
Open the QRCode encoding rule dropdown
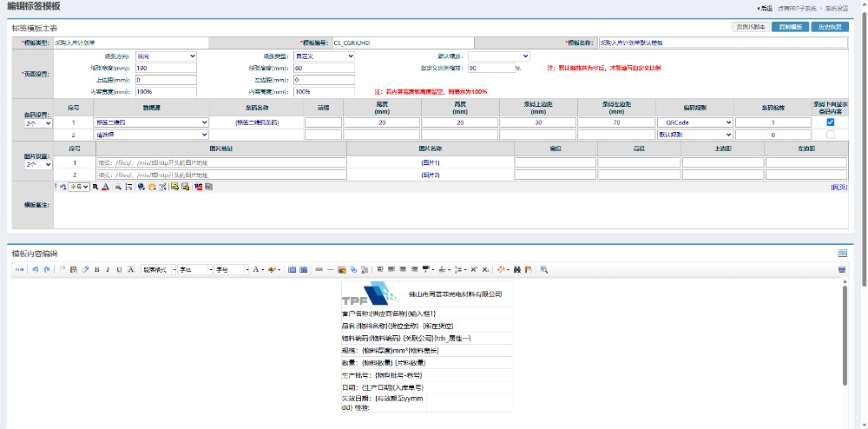[694, 122]
